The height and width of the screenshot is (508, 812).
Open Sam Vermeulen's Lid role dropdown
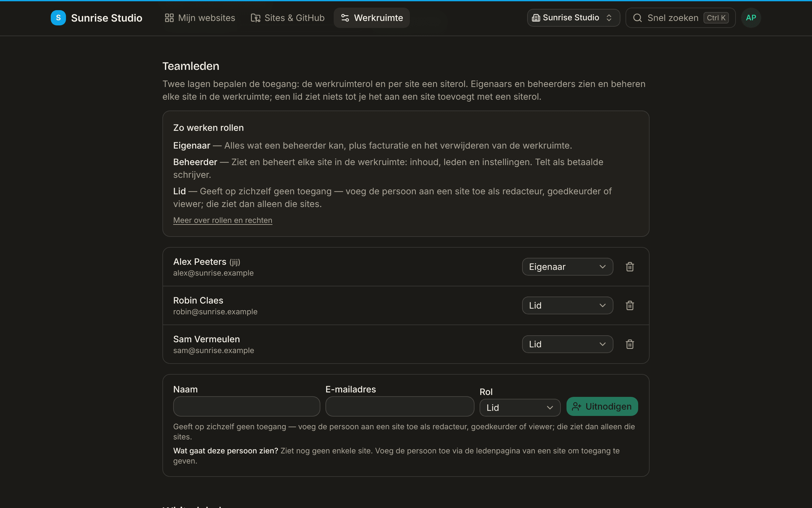(567, 344)
